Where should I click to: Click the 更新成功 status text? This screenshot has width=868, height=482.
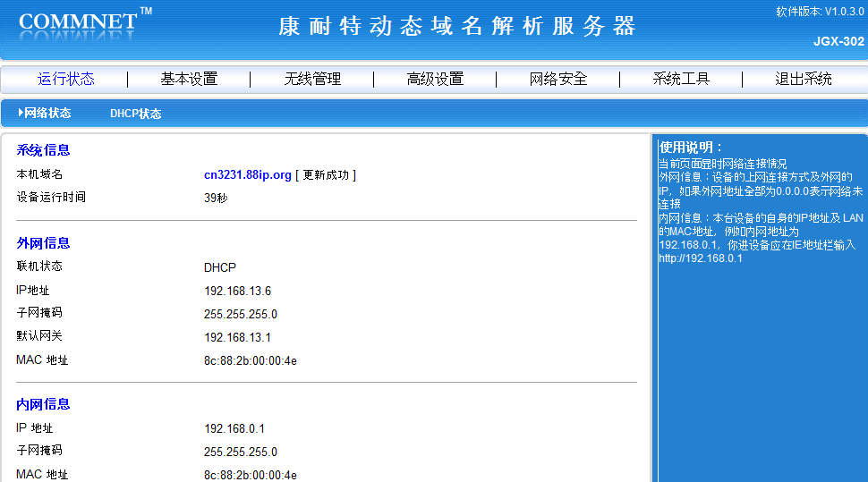[x=326, y=175]
